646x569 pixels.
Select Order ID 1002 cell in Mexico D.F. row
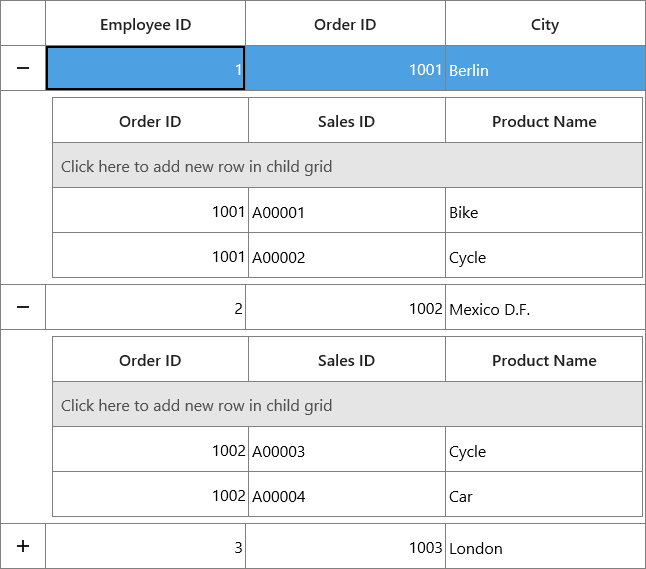point(345,307)
